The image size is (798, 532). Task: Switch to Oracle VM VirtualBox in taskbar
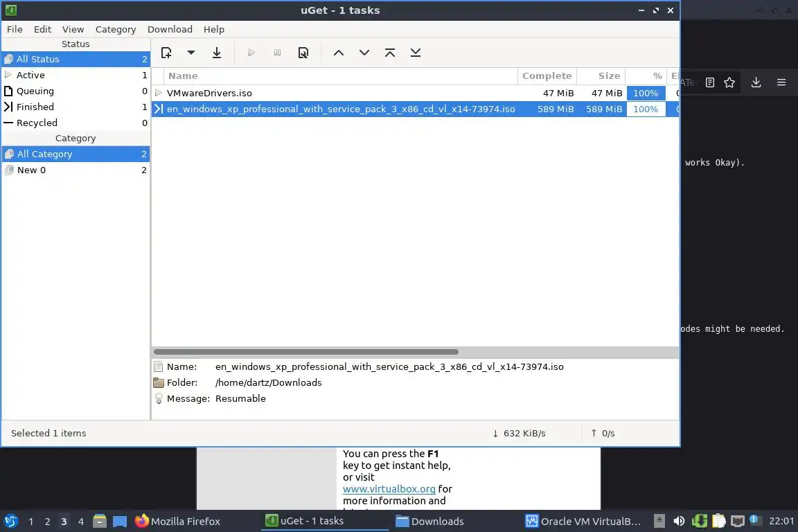point(583,522)
